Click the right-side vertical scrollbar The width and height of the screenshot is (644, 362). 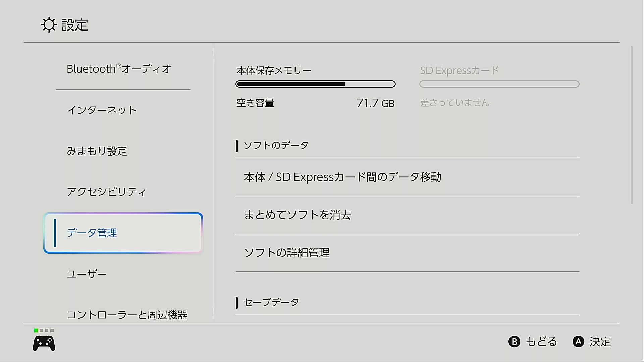pos(632,125)
